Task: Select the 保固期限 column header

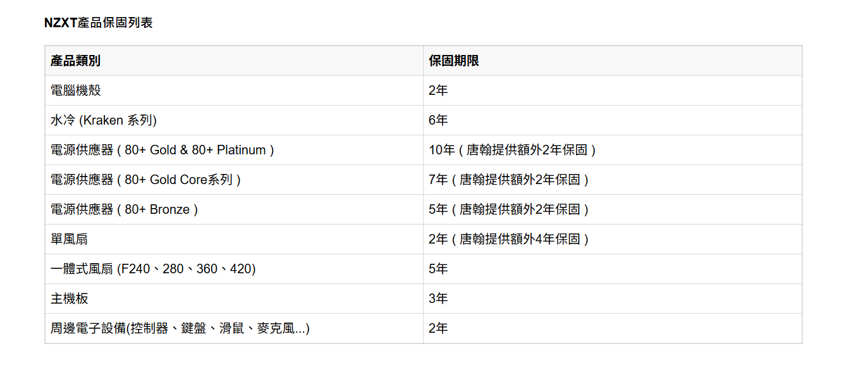Action: [x=454, y=61]
